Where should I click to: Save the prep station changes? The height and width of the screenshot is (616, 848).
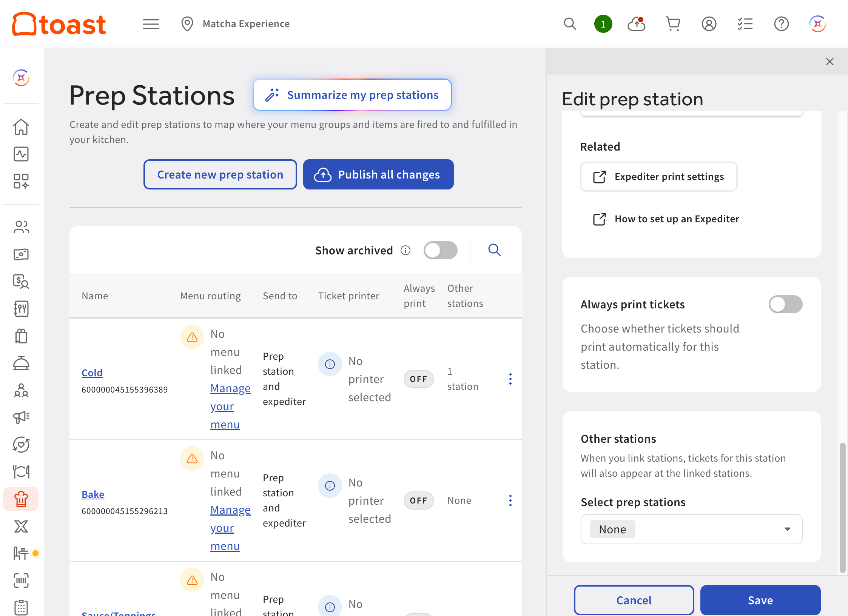[x=760, y=600]
